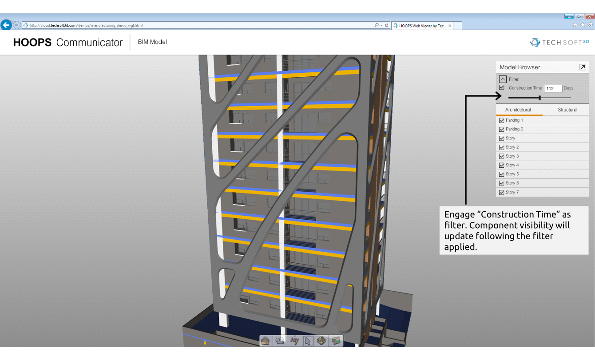This screenshot has width=595, height=364.
Task: Activate the orbit rotation tool
Action: (321, 341)
